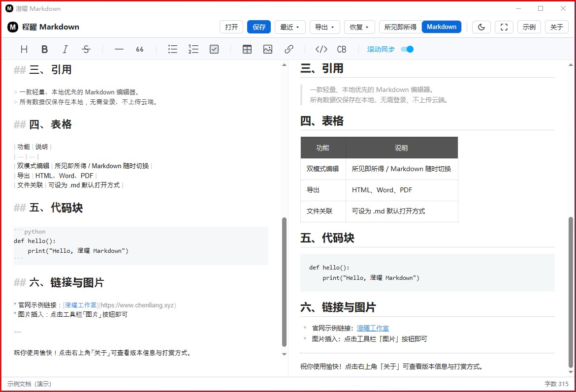Image resolution: width=576 pixels, height=392 pixels.
Task: Click the 文件关联 cell in the preview table
Action: [x=323, y=211]
